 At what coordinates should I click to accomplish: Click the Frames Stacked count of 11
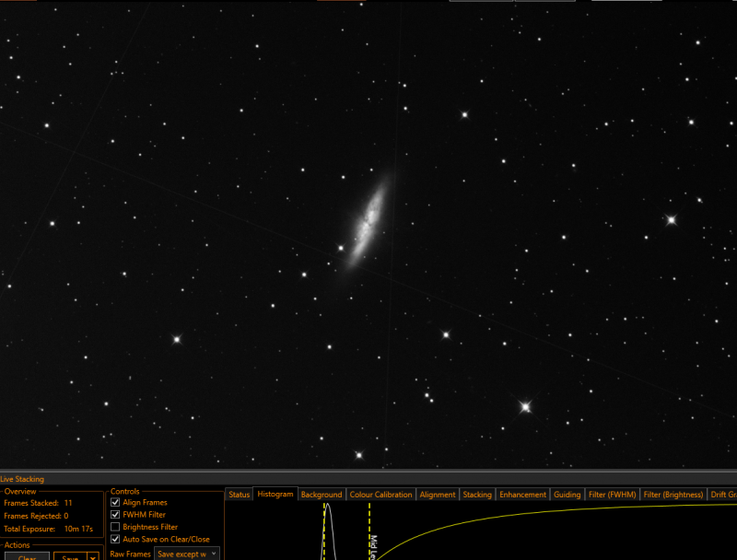tap(68, 503)
